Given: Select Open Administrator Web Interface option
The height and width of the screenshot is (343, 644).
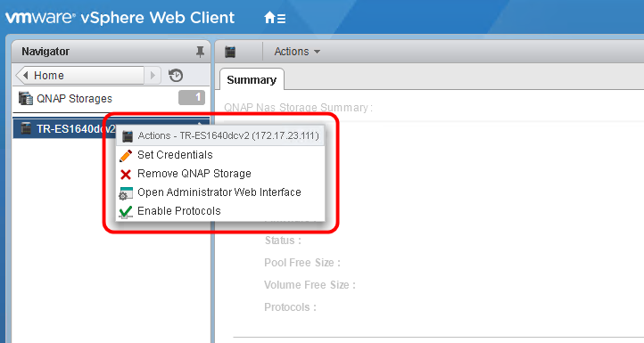Looking at the screenshot, I should click(x=220, y=192).
